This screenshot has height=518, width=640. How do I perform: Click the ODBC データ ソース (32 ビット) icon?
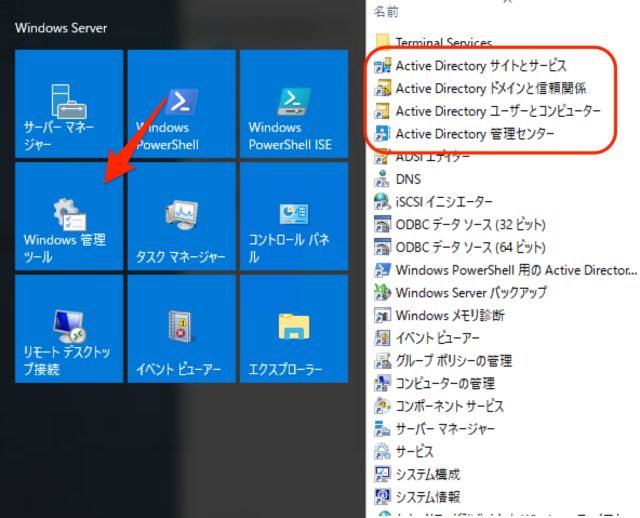pos(382,224)
